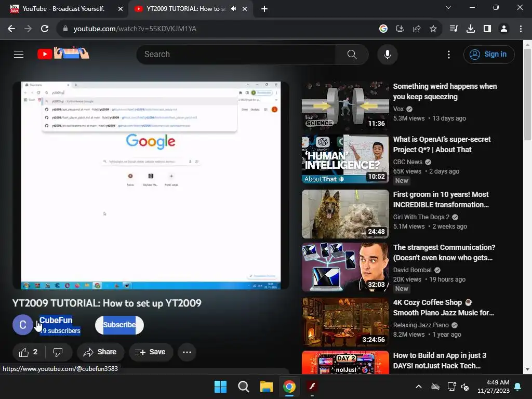Open the notification bell in system tray
The image size is (532, 399).
[x=518, y=387]
